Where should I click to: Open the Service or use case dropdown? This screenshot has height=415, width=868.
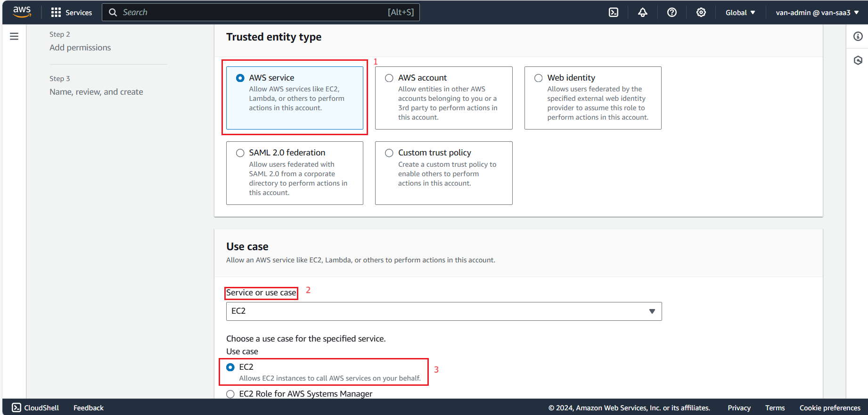tap(444, 311)
